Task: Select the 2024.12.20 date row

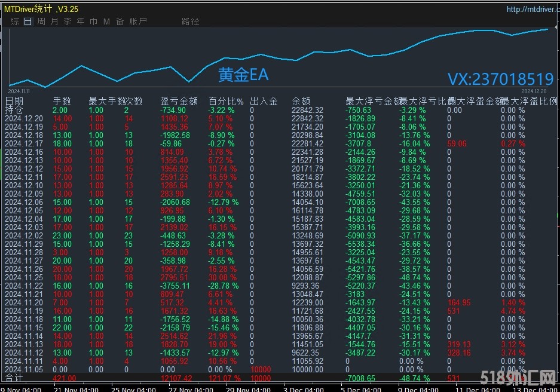Action: 24,118
